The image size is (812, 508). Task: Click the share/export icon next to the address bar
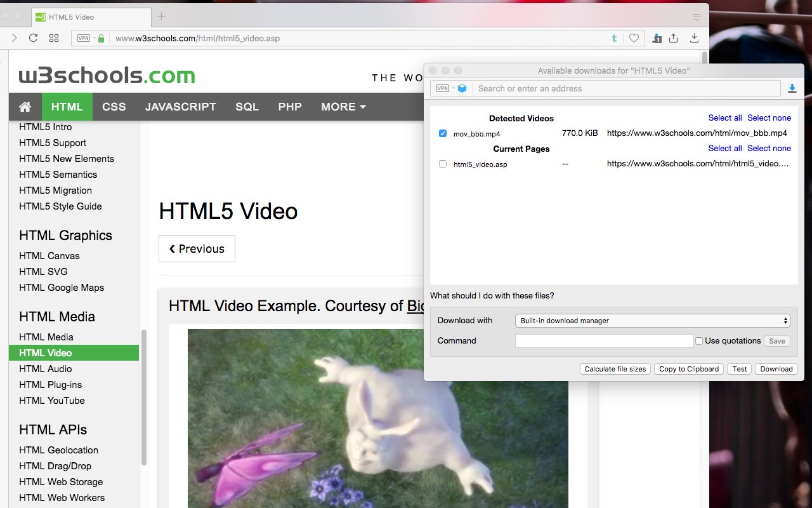674,38
